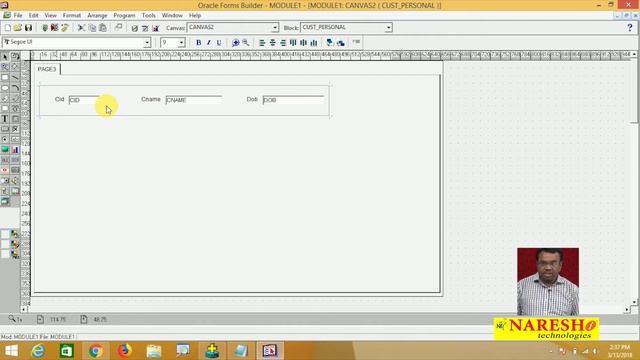Click the Open file toolbar icon
This screenshot has height=360, width=640.
pyautogui.click(x=18, y=28)
